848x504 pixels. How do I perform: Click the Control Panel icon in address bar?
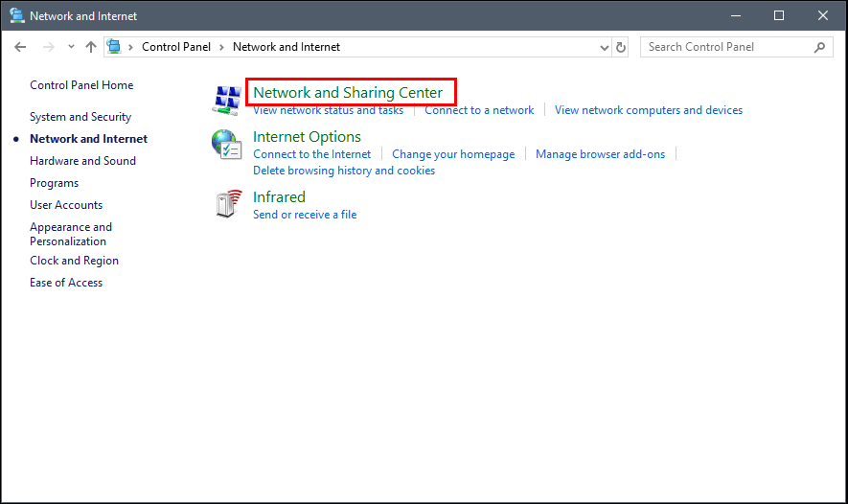tap(114, 47)
